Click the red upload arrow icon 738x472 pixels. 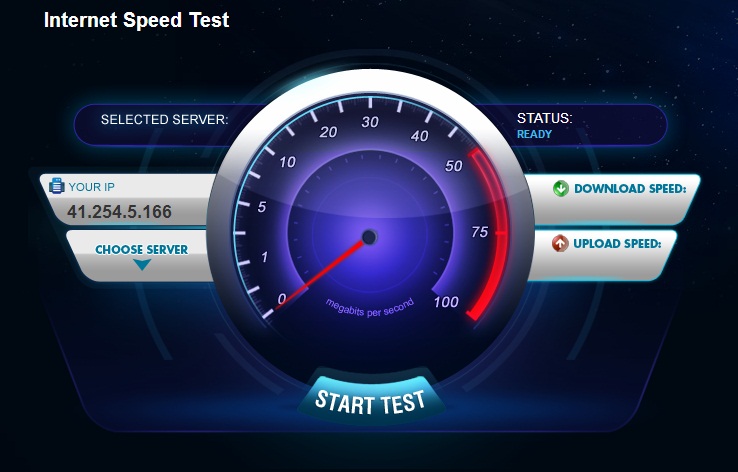tap(560, 243)
